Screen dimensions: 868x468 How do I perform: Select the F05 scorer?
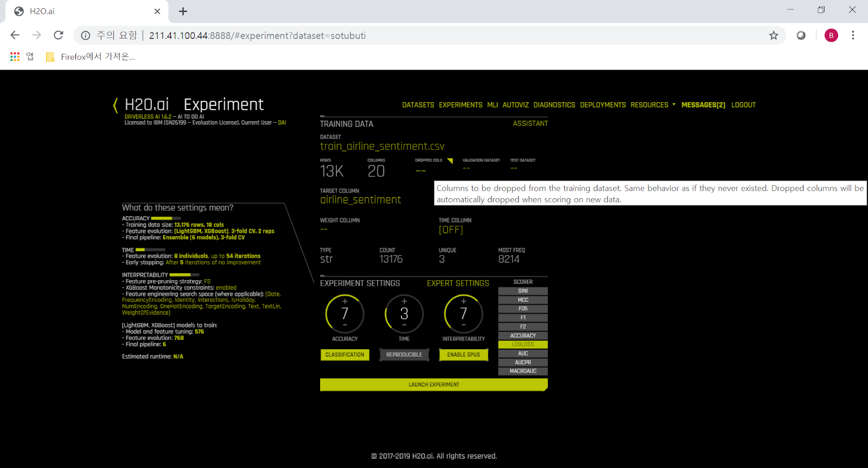523,308
